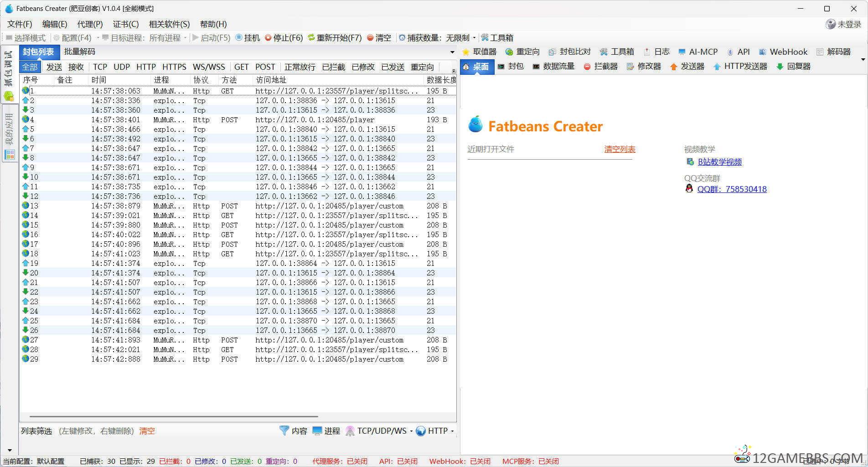868x467 pixels.
Task: Open the 发送器 sender tab
Action: click(687, 67)
